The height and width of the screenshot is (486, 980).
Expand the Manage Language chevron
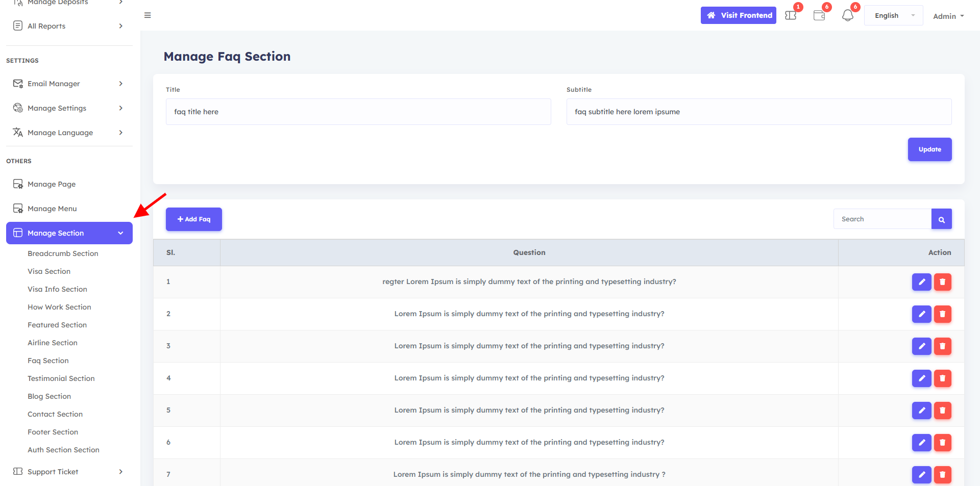121,133
